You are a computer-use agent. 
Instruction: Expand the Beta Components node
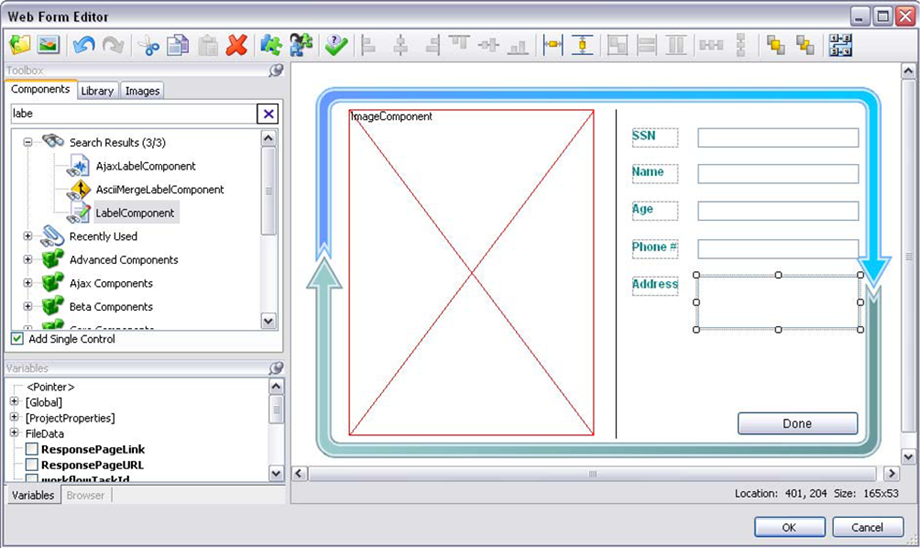tap(28, 306)
